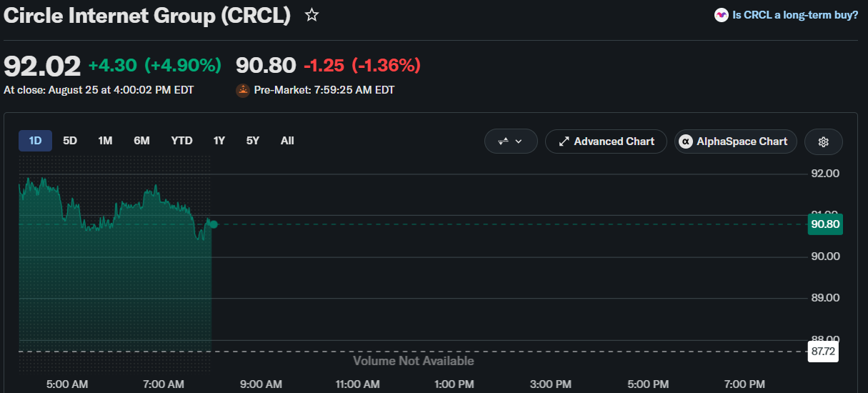This screenshot has height=393, width=868.
Task: Add CRCL to watchlist with star icon
Action: coord(311,15)
